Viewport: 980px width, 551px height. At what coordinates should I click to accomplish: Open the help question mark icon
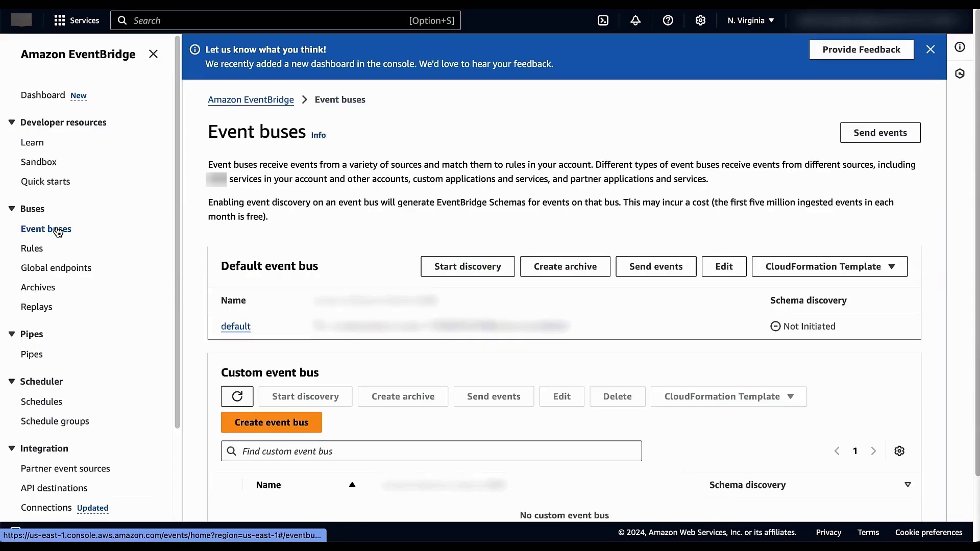(668, 20)
